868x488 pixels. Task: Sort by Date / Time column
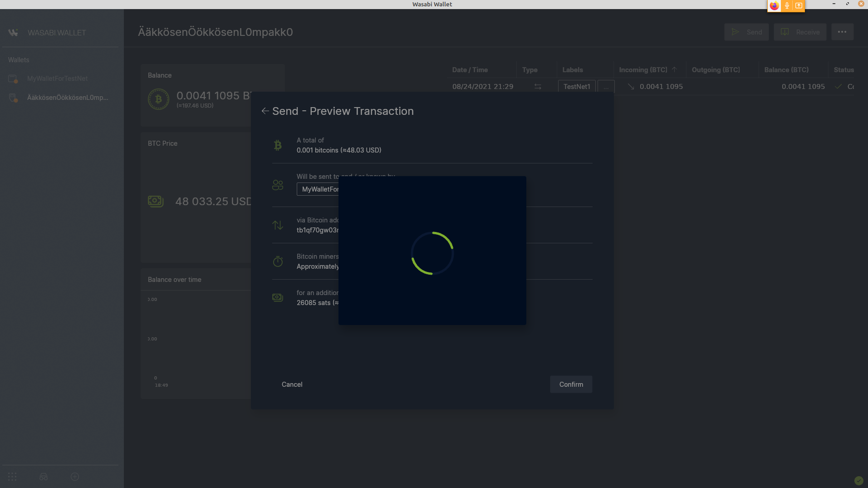click(470, 70)
